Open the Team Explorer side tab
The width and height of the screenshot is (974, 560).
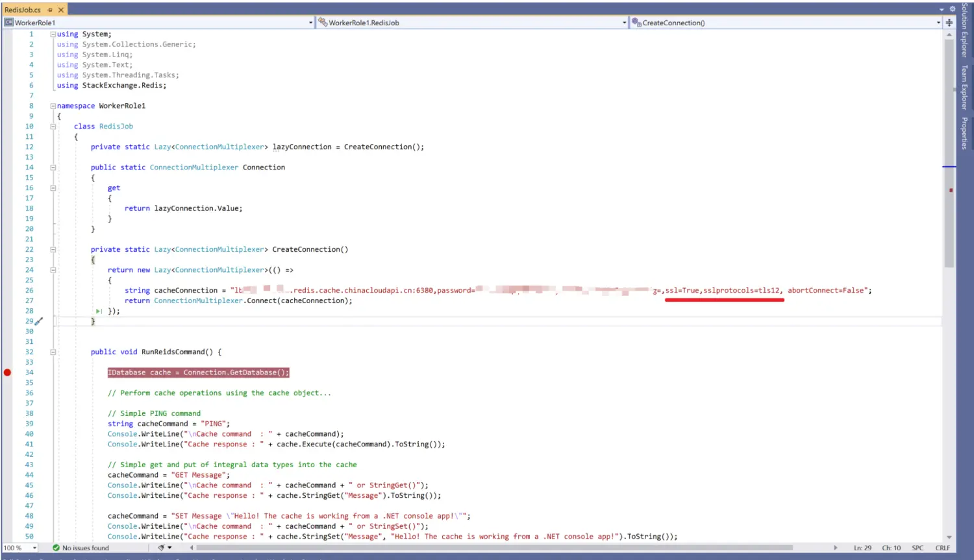tap(965, 87)
